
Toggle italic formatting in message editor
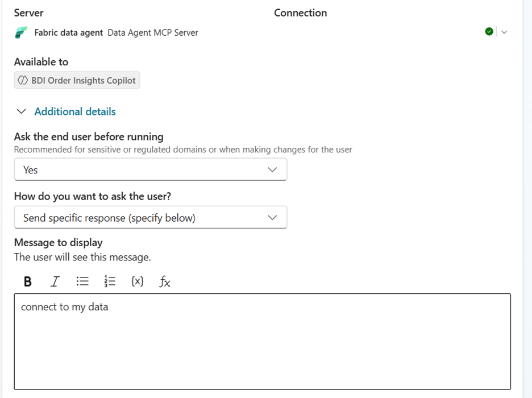(55, 281)
